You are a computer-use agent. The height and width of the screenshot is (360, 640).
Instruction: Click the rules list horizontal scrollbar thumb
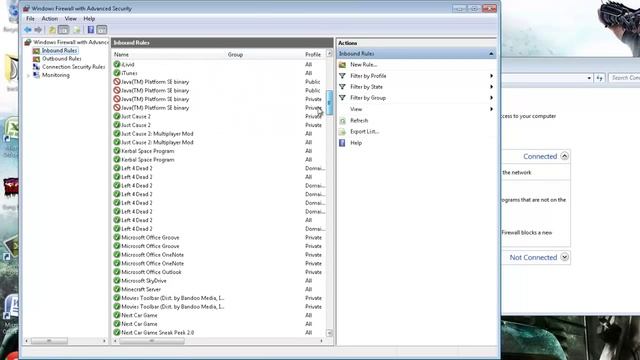(152, 341)
